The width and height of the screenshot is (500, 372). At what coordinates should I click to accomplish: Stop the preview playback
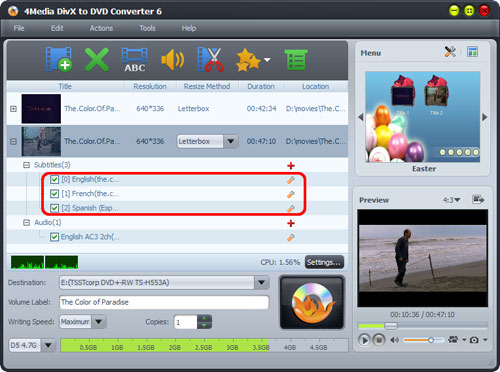[379, 340]
